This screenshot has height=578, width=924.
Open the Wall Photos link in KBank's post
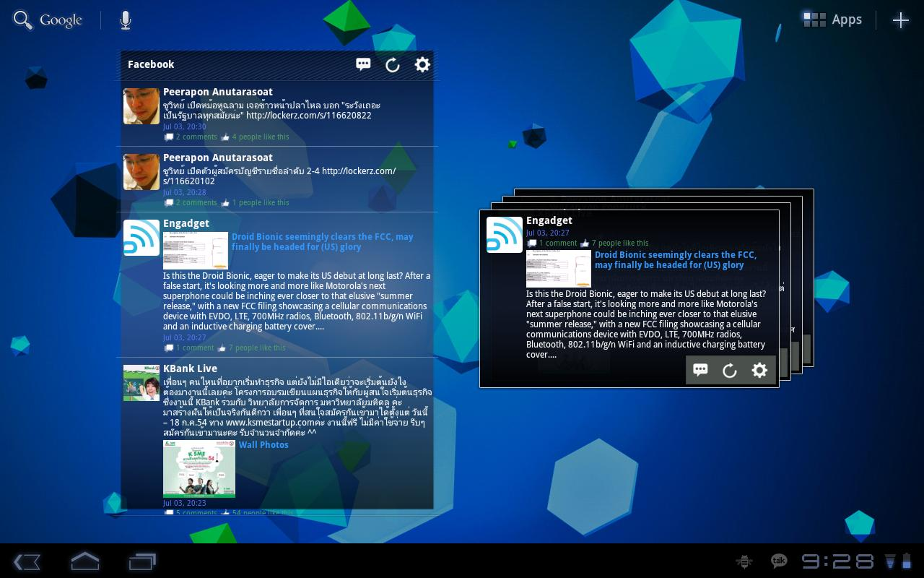tap(263, 444)
